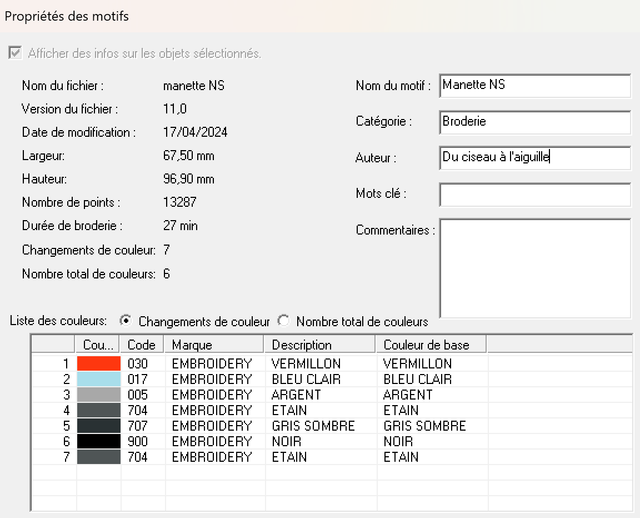Click the black NOIR color swatch
This screenshot has width=640, height=518.
(x=98, y=441)
